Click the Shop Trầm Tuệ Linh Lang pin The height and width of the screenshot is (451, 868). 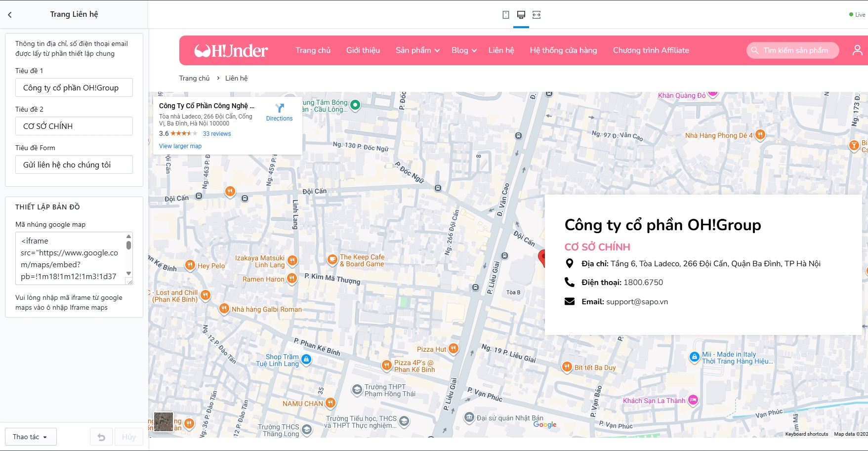[306, 359]
